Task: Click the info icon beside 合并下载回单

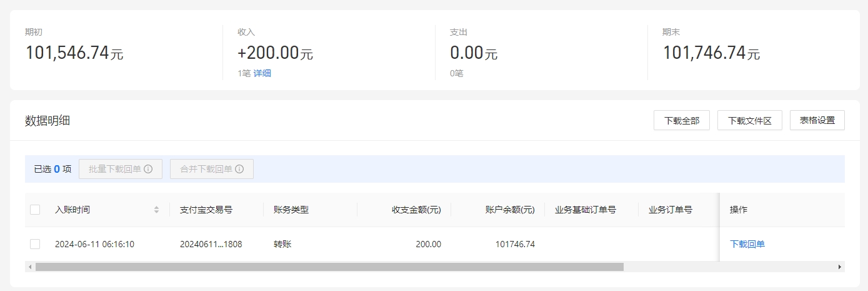Action: (239, 169)
